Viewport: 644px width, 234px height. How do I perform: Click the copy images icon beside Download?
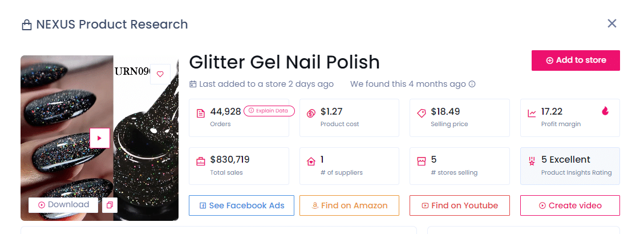coord(110,205)
